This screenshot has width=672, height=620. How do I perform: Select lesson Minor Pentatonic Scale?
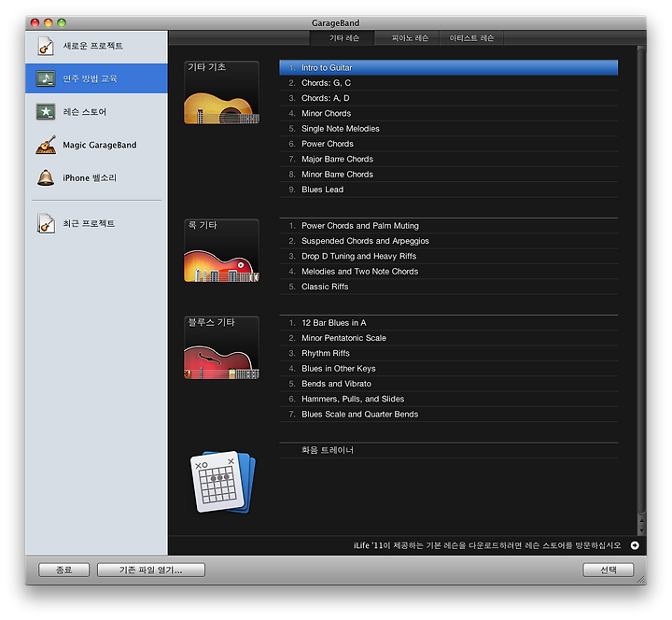pyautogui.click(x=448, y=338)
